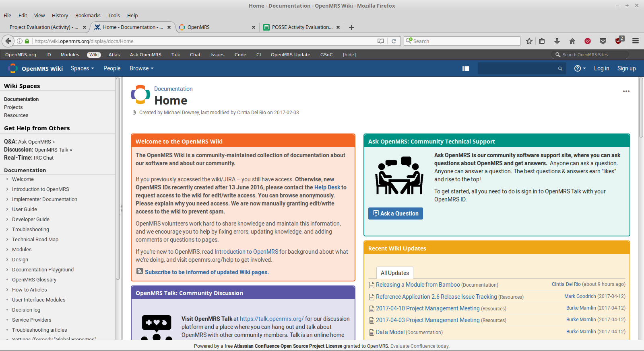644x351 pixels.
Task: Open the page actions ellipsis menu
Action: tap(626, 91)
